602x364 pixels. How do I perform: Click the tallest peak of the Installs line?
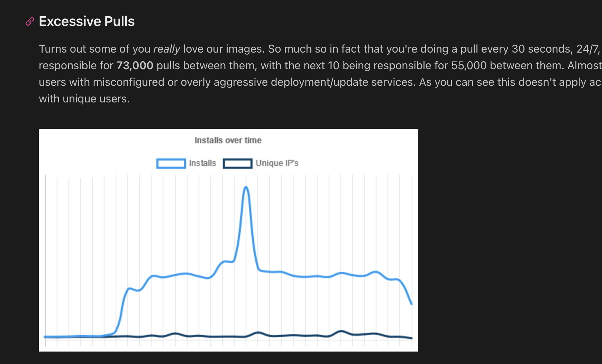[x=246, y=188]
